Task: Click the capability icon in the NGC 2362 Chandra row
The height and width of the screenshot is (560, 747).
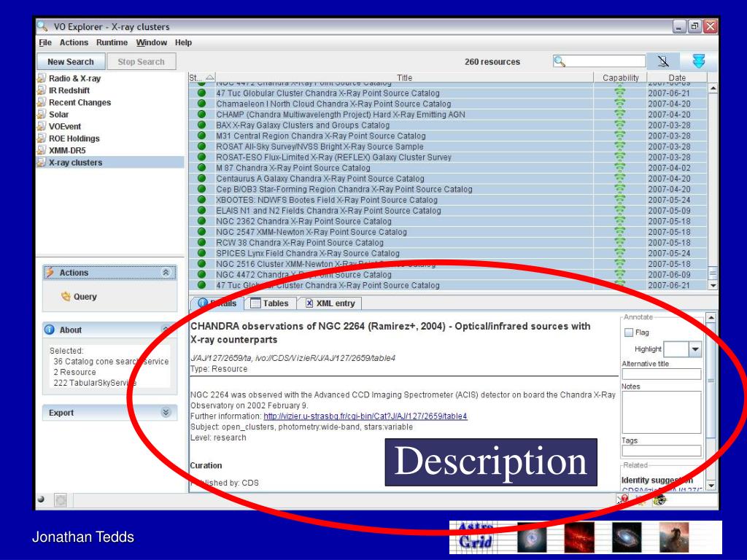Action: pyautogui.click(x=619, y=221)
